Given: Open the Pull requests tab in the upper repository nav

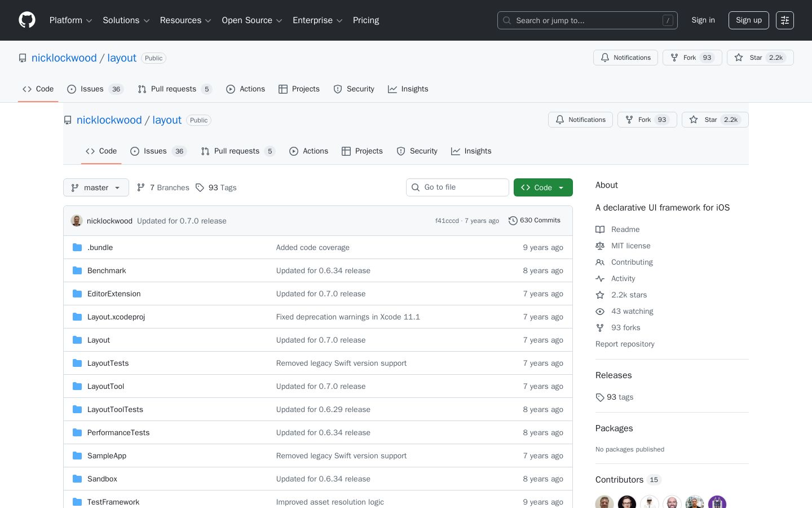Looking at the screenshot, I should point(175,89).
